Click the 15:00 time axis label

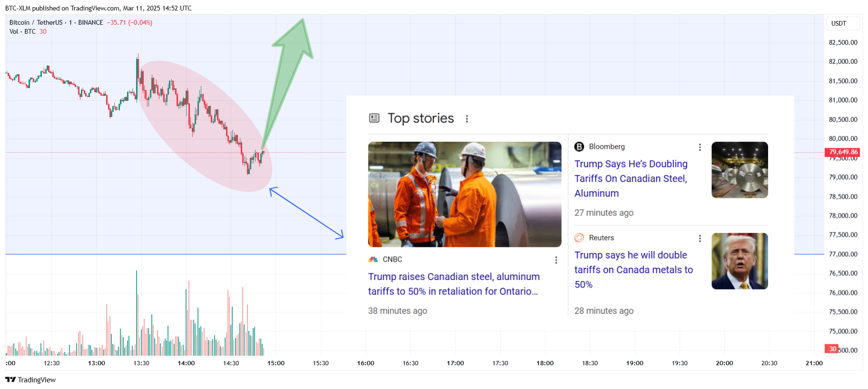click(276, 363)
